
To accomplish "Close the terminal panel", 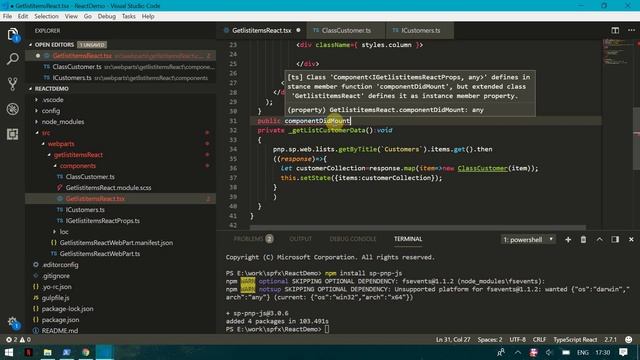I will [x=631, y=240].
